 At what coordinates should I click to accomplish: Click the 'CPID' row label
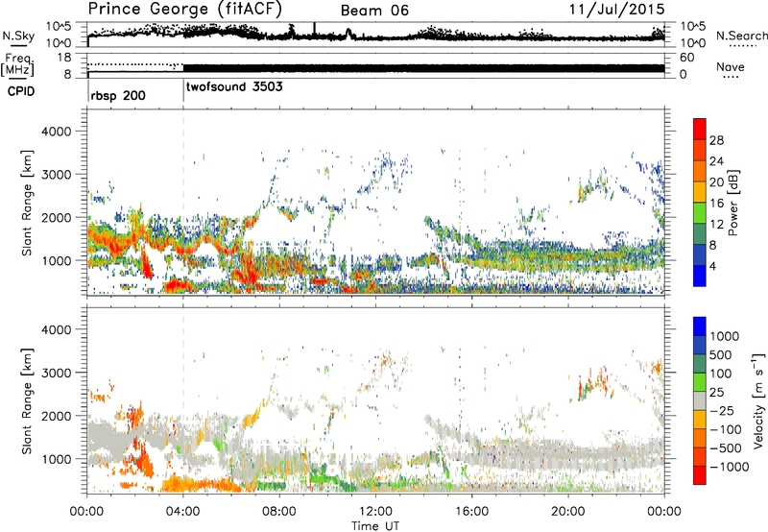point(21,91)
